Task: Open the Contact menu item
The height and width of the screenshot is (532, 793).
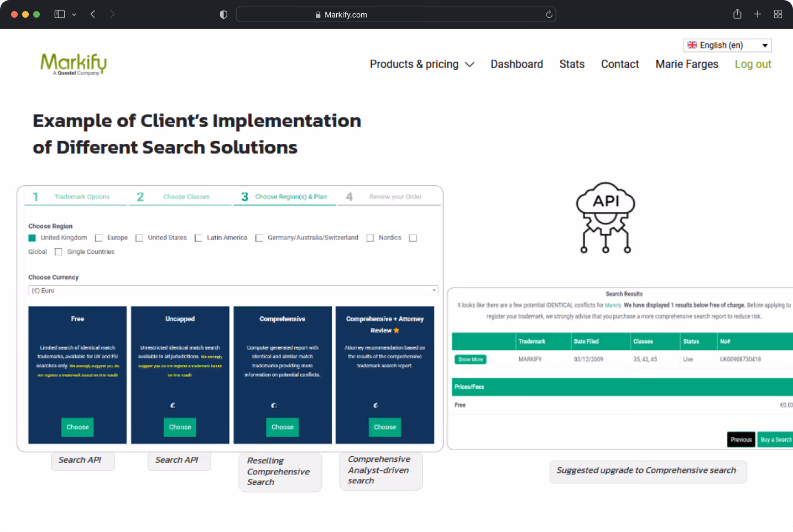Action: pos(620,64)
